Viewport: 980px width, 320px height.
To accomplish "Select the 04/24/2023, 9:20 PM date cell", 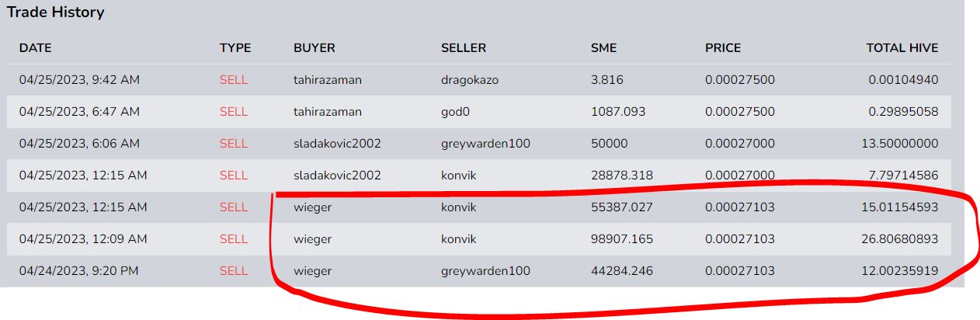I will [x=79, y=271].
